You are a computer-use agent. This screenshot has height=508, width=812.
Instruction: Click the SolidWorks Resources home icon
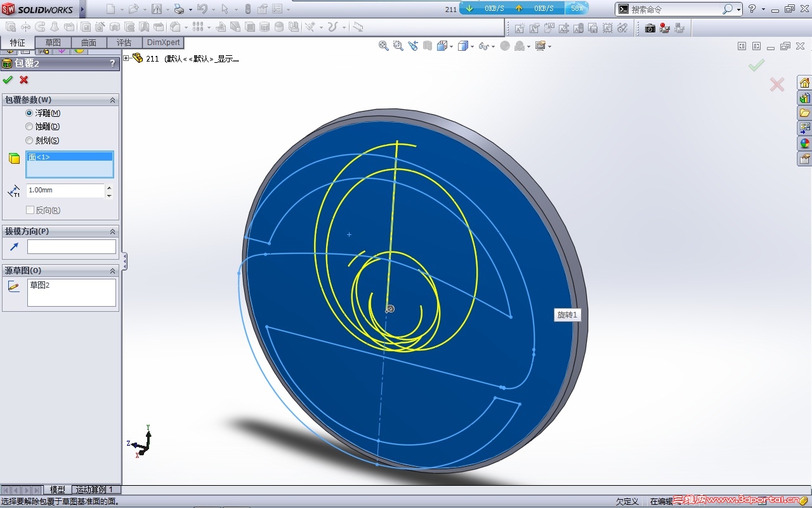(804, 83)
